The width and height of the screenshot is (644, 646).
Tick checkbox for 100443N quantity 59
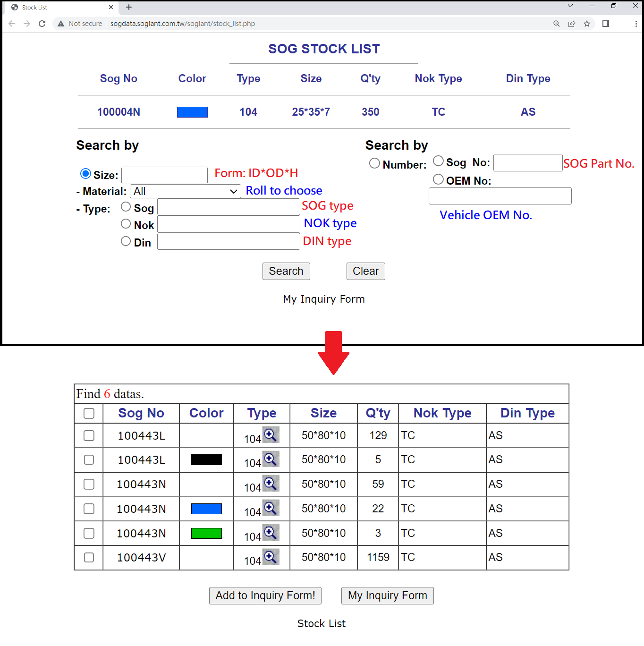(x=89, y=484)
